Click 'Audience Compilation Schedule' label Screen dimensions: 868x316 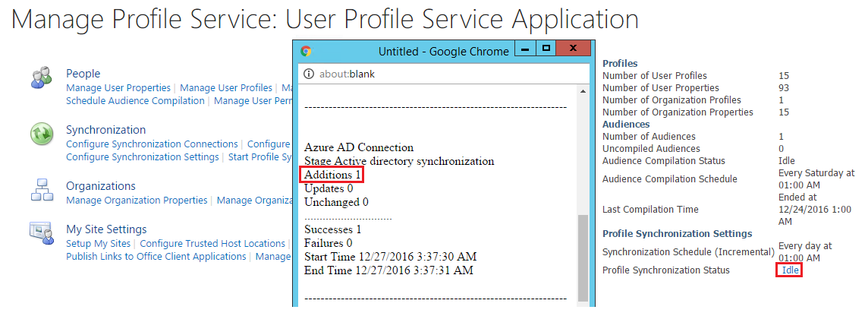click(670, 179)
